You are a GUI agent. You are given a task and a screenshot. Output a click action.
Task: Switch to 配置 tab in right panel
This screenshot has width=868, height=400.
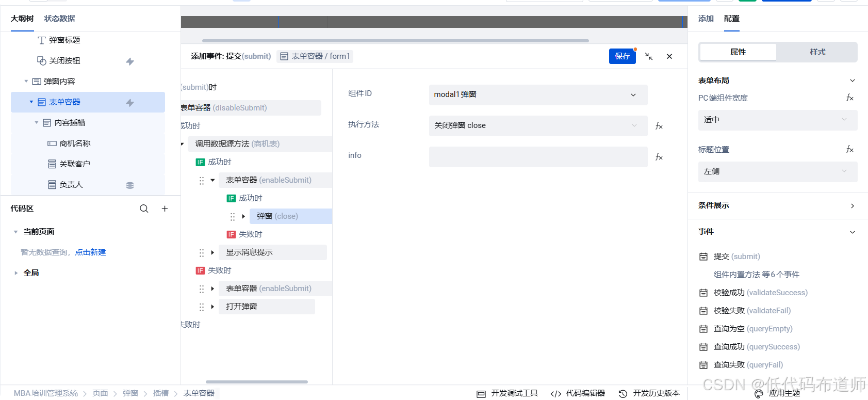(732, 19)
